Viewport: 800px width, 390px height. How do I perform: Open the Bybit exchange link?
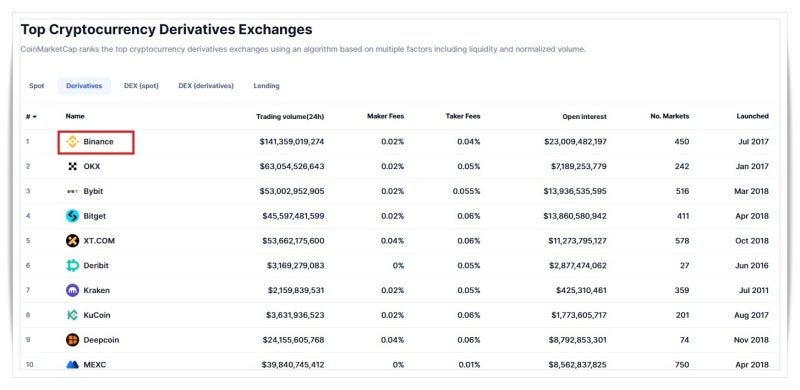[x=93, y=191]
